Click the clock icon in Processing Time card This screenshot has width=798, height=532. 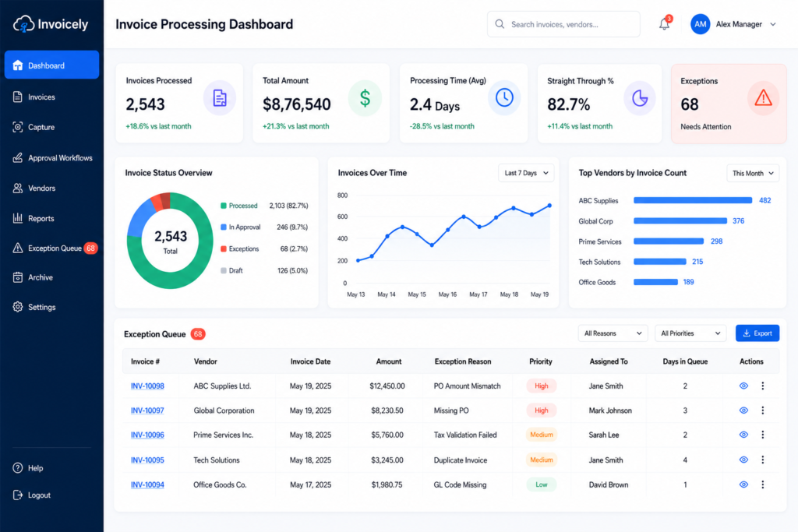tap(504, 97)
